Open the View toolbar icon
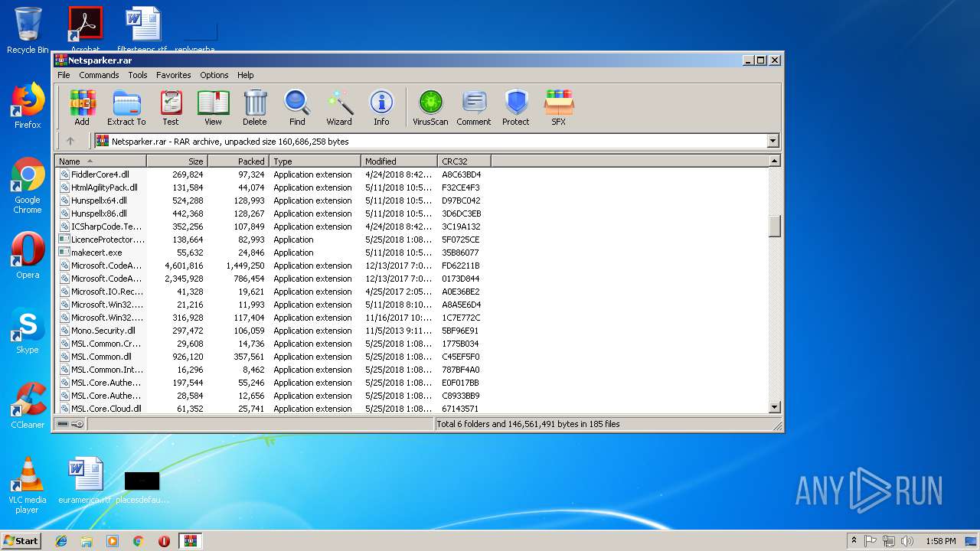 (x=213, y=107)
